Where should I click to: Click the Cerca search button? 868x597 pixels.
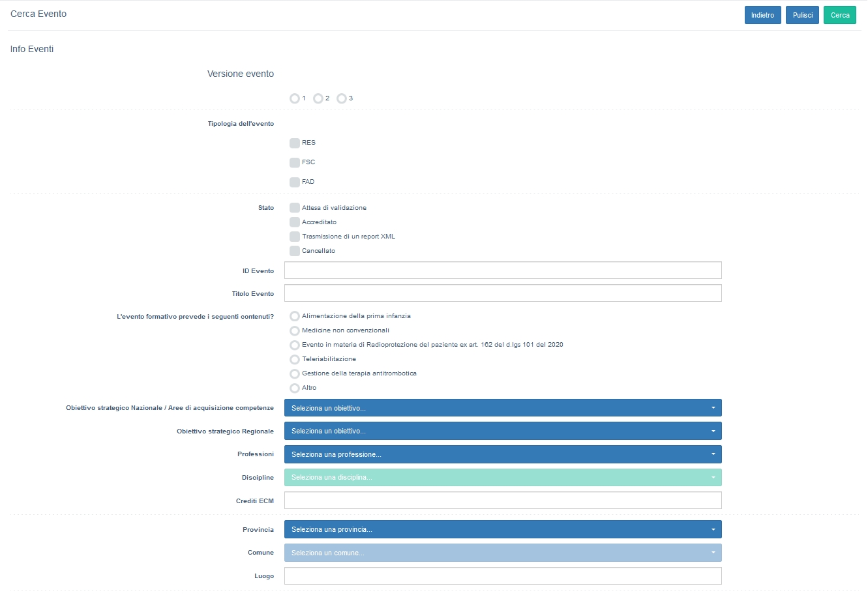click(839, 15)
